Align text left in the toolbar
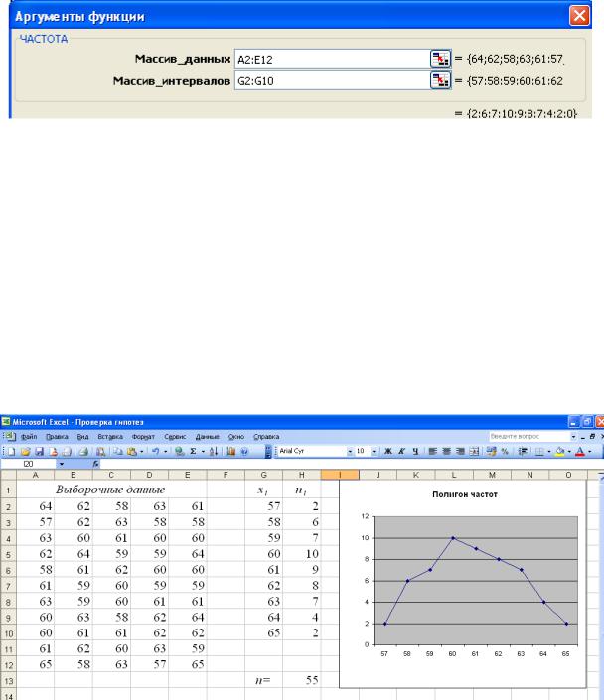The image size is (604, 700). 432,451
